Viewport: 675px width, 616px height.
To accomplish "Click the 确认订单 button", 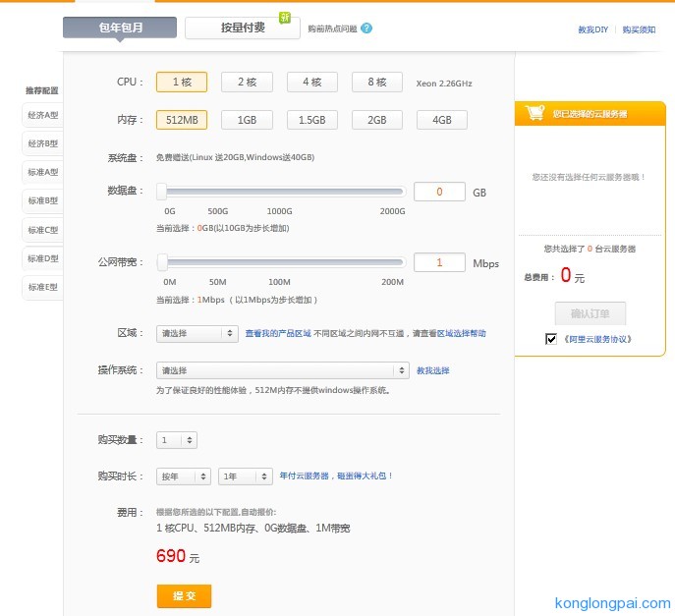I will (590, 313).
